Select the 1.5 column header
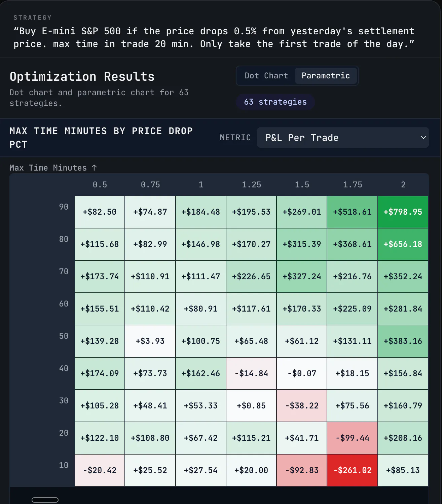This screenshot has height=504, width=442. 302,185
